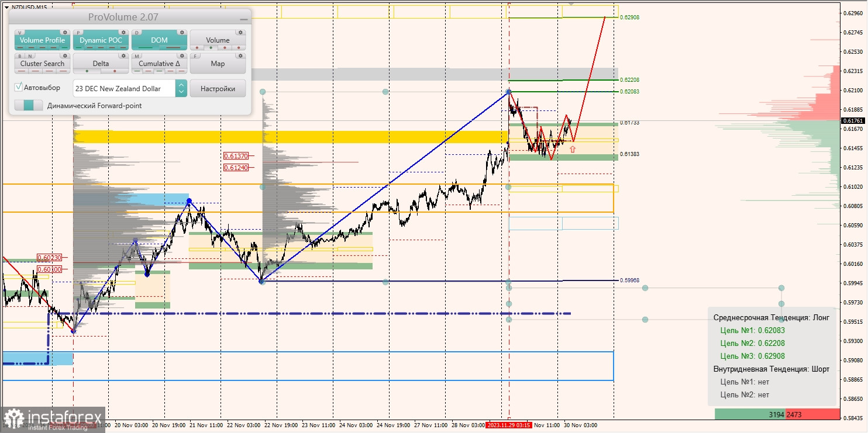Image resolution: width=868 pixels, height=433 pixels.
Task: Select red-dot segment under Delta
Action: point(115,71)
